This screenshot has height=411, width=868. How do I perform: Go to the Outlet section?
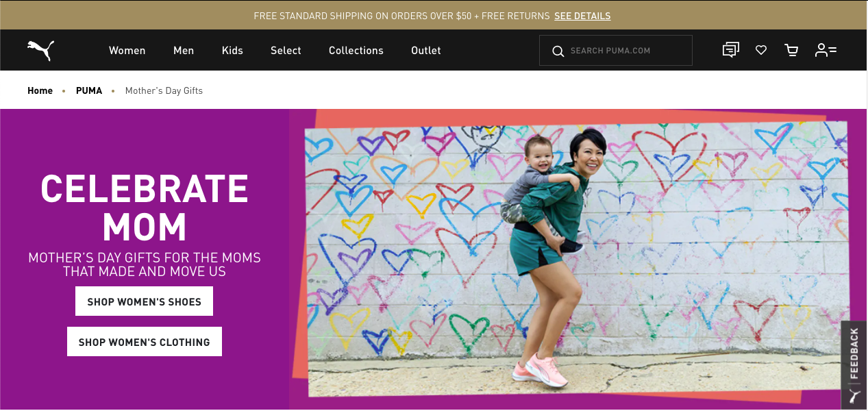click(x=426, y=50)
